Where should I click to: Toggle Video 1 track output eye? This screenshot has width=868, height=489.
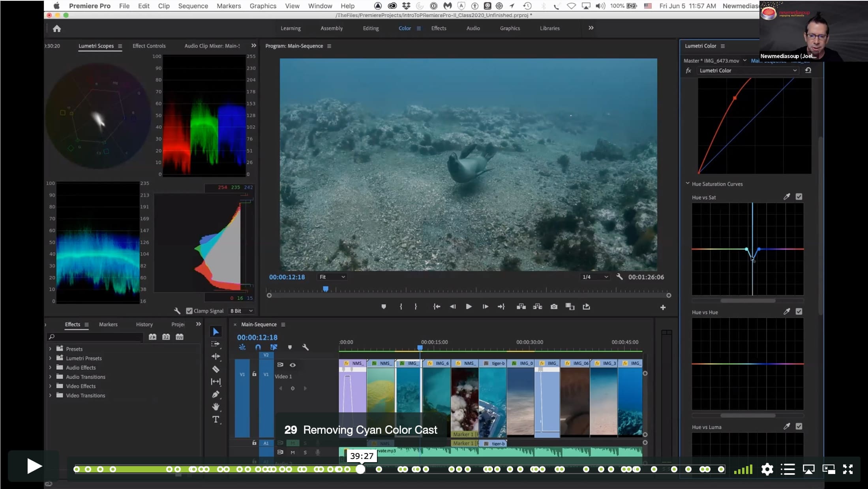pos(292,365)
